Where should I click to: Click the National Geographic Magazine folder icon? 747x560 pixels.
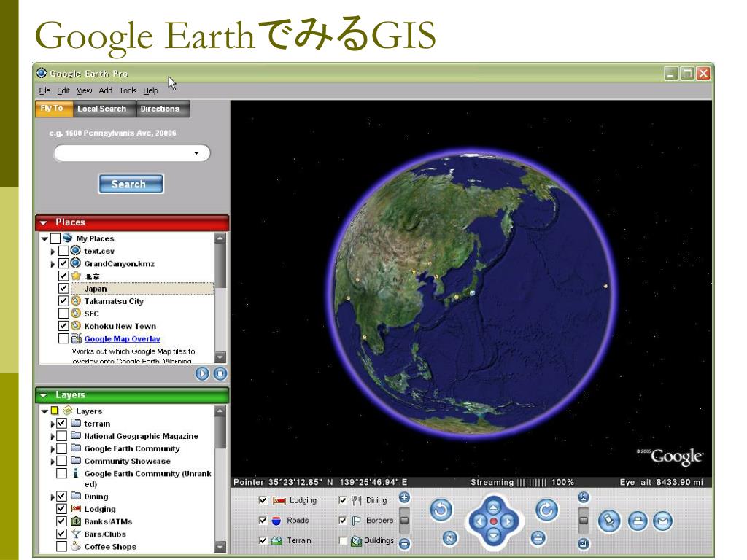76,435
